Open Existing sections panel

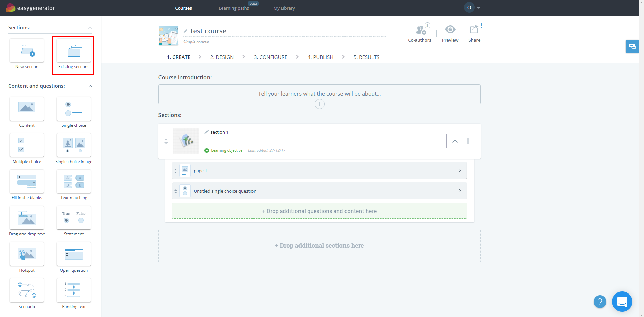pyautogui.click(x=74, y=51)
